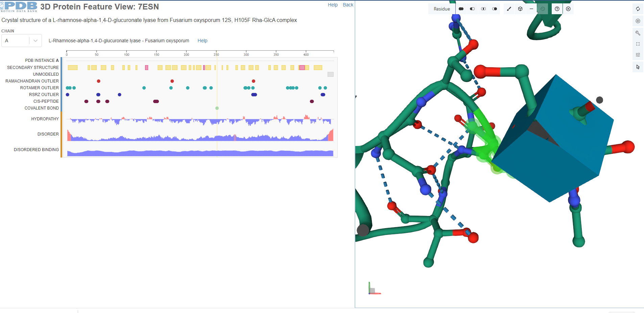Open the brush color theme tool
The width and height of the screenshot is (644, 313).
(x=509, y=9)
